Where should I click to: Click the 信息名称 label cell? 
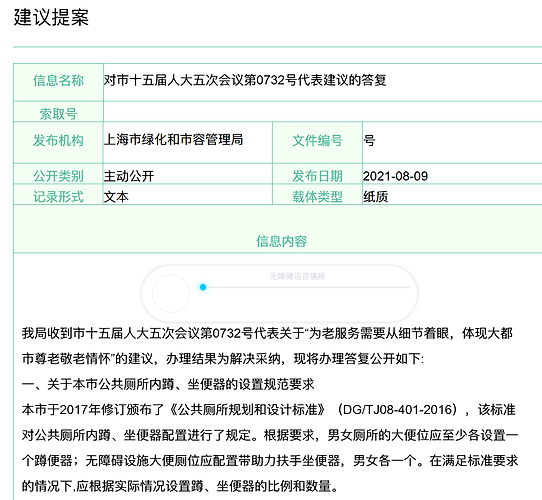(58, 82)
